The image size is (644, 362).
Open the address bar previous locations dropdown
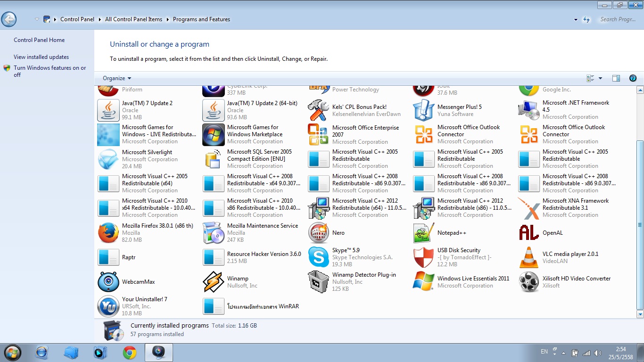coord(576,20)
